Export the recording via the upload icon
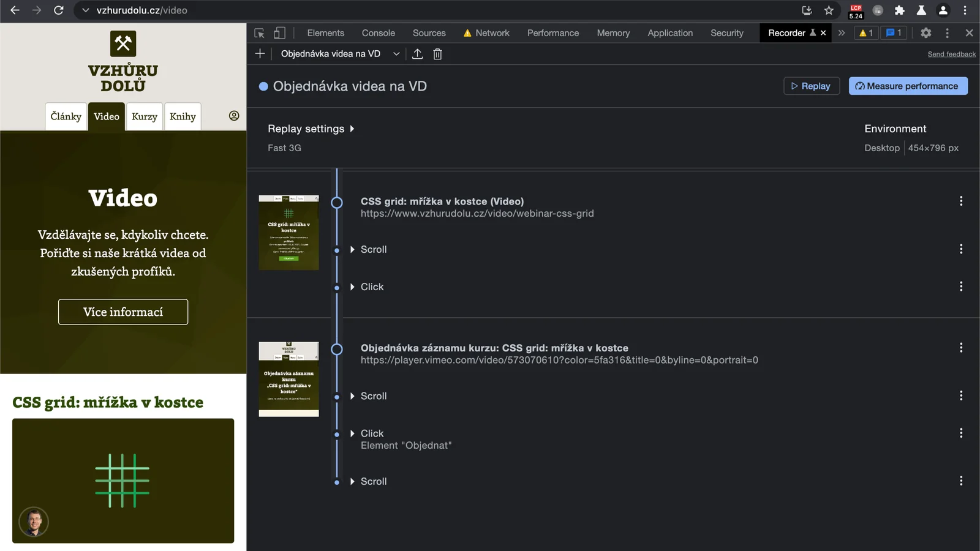Screen dimensions: 980x551 tap(418, 54)
